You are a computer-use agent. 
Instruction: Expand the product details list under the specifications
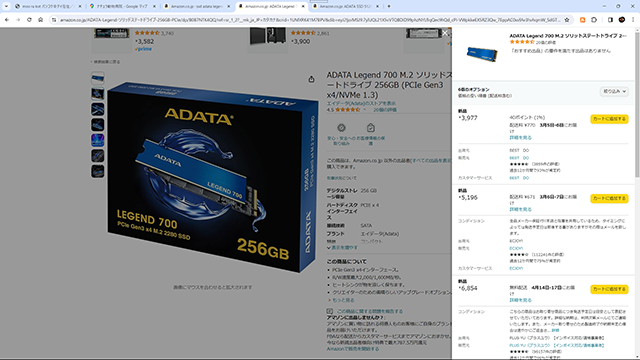pos(342,248)
